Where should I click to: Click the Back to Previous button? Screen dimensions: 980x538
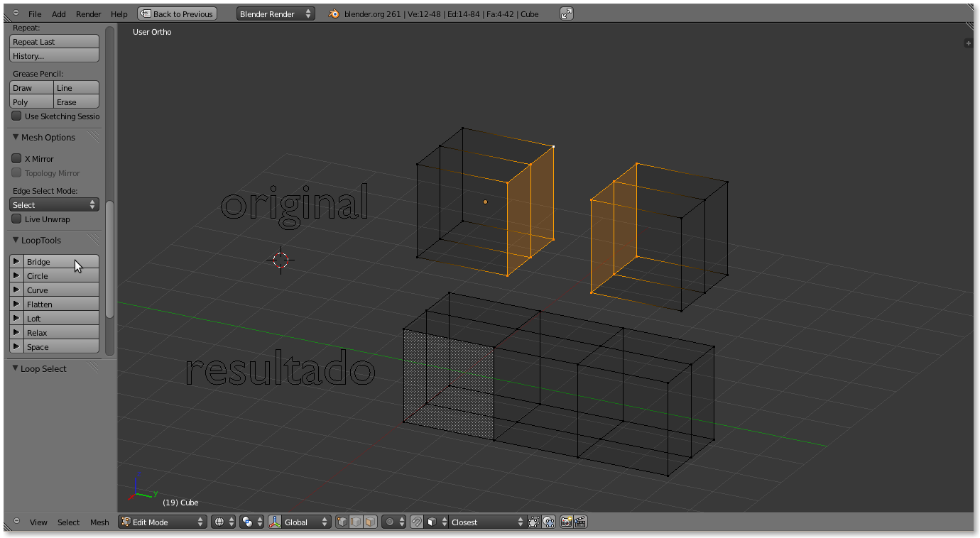(x=177, y=13)
